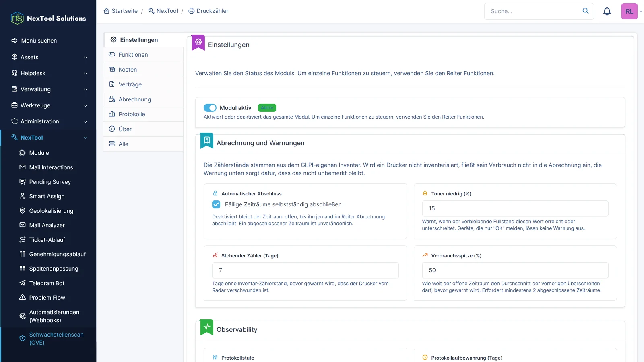Expand the Helpdesk menu

(x=48, y=73)
